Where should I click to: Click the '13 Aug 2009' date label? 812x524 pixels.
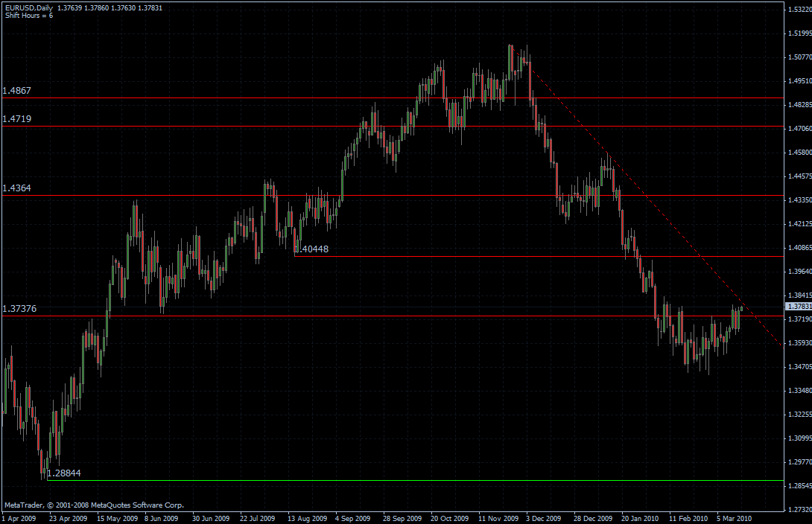[x=308, y=518]
